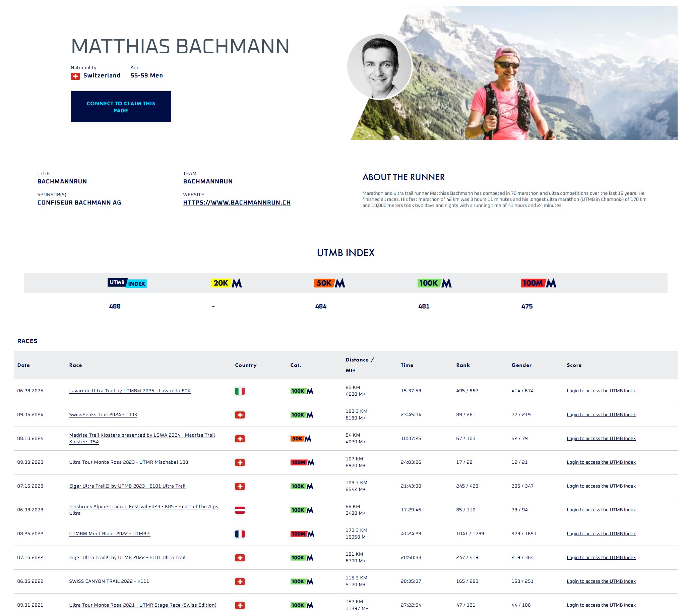Click the Rank column header
688x616 pixels.
point(463,365)
